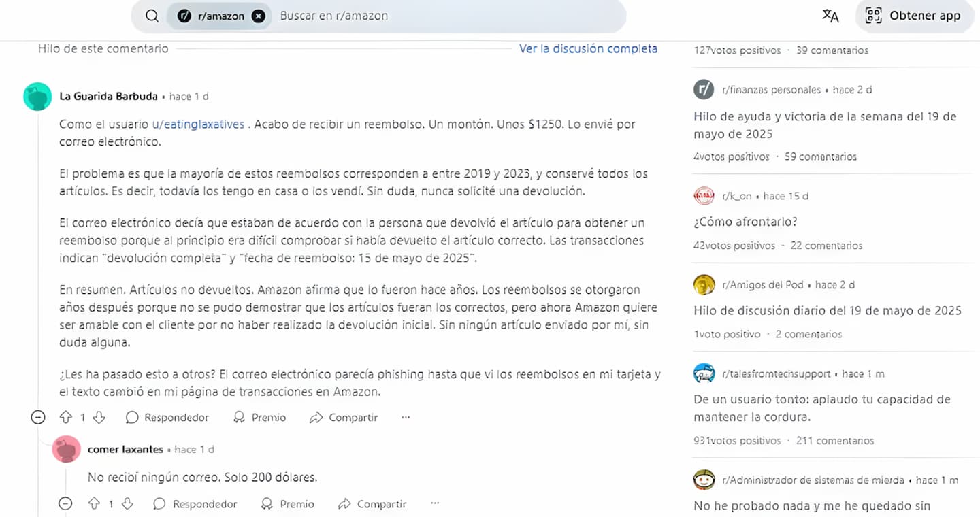This screenshot has width=980, height=517.
Task: Open the u/eatinglaxatives user mention link
Action: coord(198,124)
